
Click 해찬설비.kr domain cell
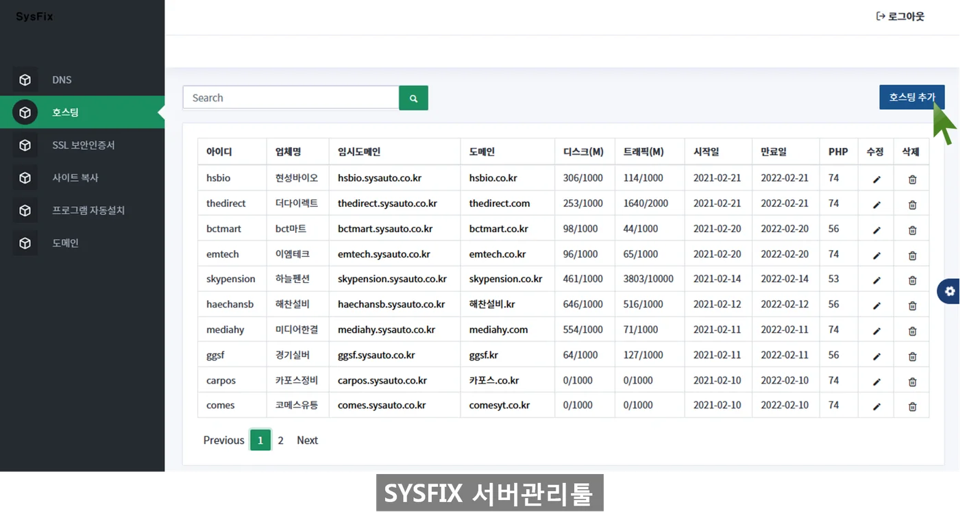tap(492, 304)
